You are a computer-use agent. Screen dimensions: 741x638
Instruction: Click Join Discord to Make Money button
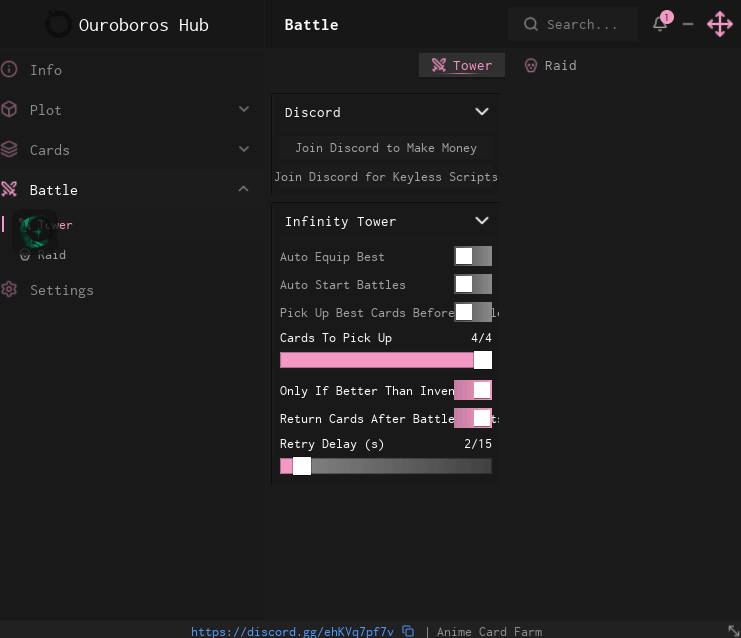click(x=386, y=148)
